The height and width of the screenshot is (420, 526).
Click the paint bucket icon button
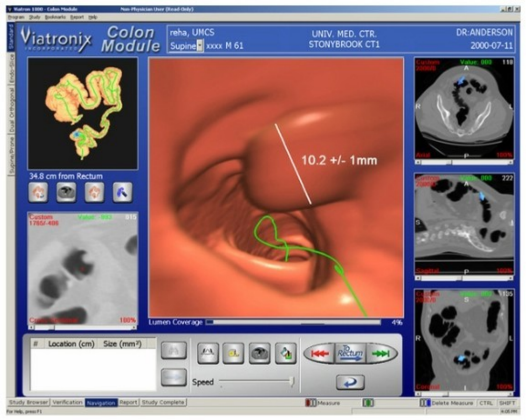[286, 353]
